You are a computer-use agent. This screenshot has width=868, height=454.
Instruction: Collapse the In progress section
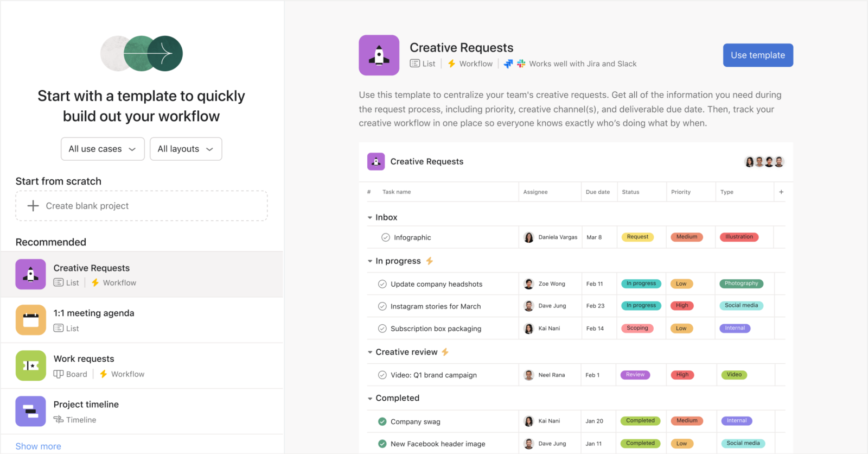click(369, 261)
